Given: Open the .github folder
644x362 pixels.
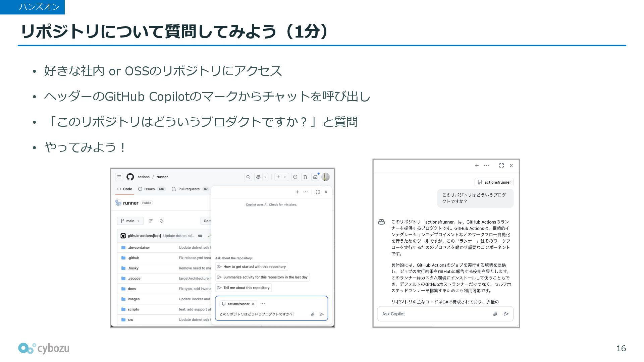Looking at the screenshot, I should pyautogui.click(x=133, y=258).
